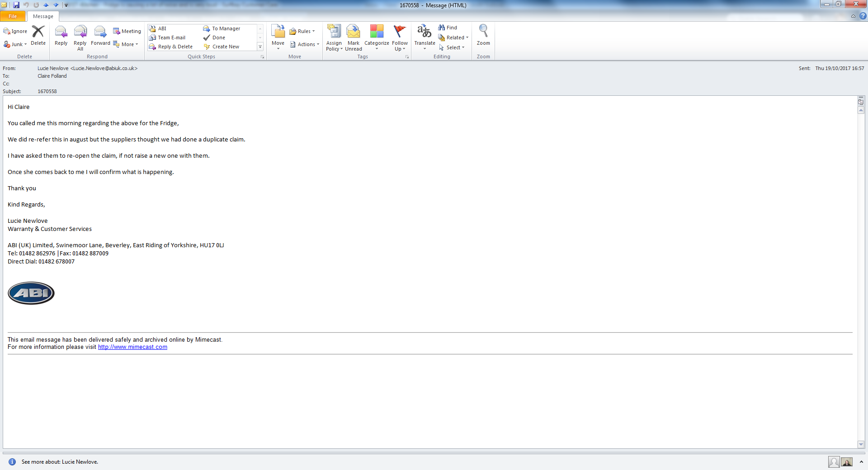Click Find in the Editing group
The width and height of the screenshot is (868, 470).
pos(448,28)
